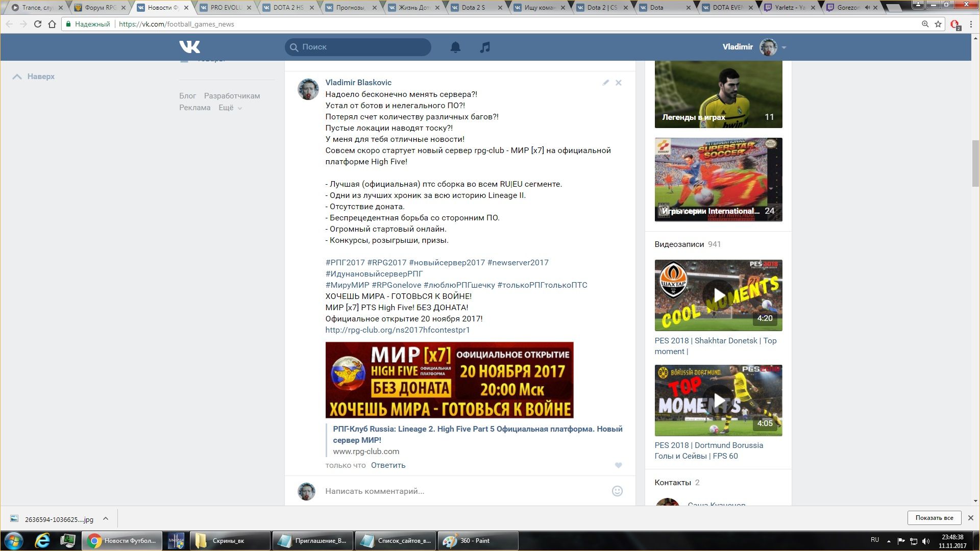Screen dimensions: 980x551
Task: Open the #newserver2017 hashtag
Action: pos(518,263)
